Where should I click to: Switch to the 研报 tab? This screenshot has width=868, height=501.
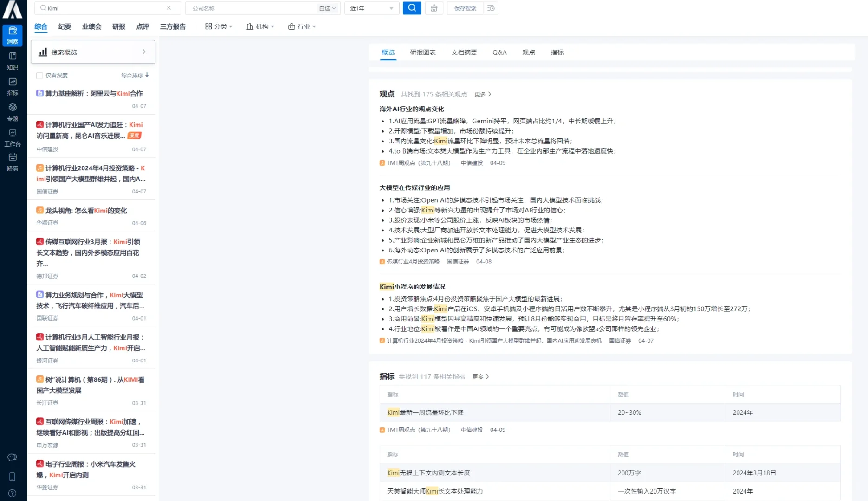(x=119, y=26)
